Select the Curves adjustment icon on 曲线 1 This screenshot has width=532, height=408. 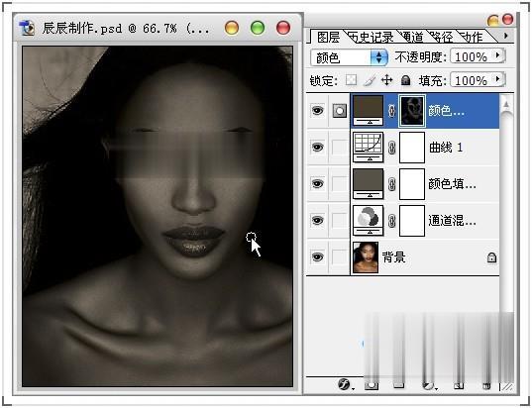[x=369, y=148]
